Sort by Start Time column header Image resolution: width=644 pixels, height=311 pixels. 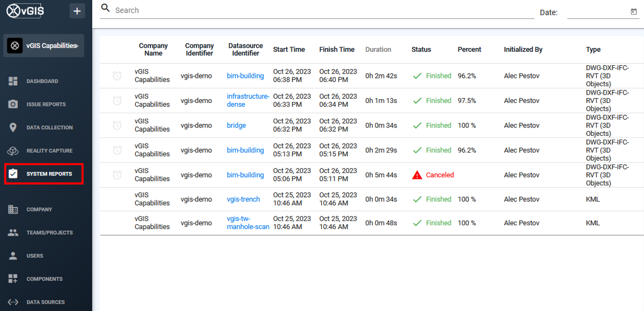pos(289,50)
